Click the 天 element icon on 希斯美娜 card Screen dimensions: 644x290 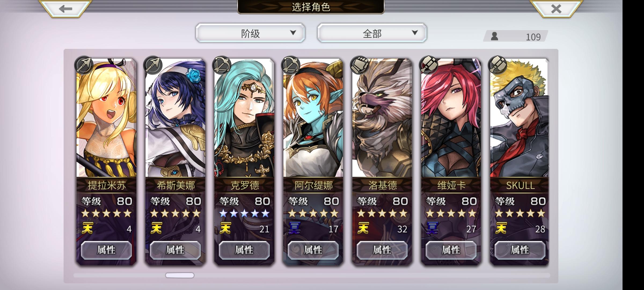tap(156, 229)
